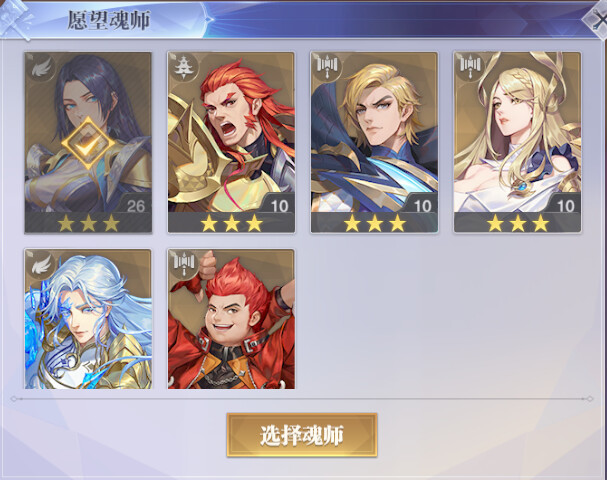Click the gate icon on blonde woman card
The height and width of the screenshot is (480, 607).
pyautogui.click(x=470, y=67)
